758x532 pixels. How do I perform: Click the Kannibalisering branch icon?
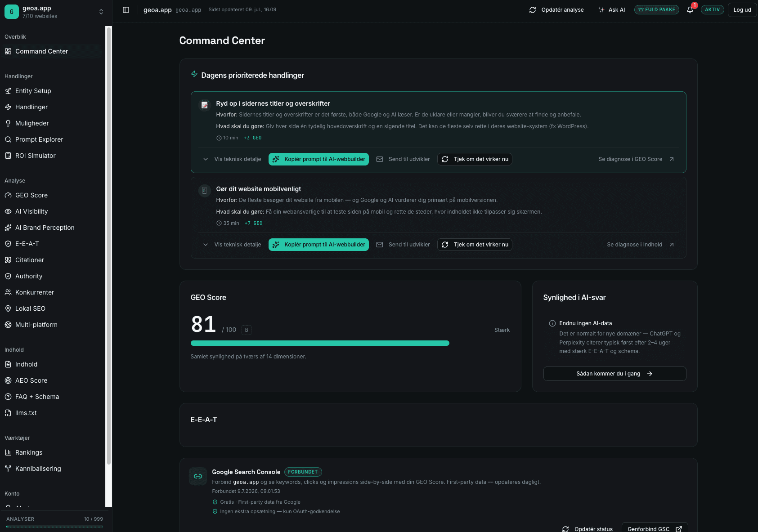pos(8,469)
